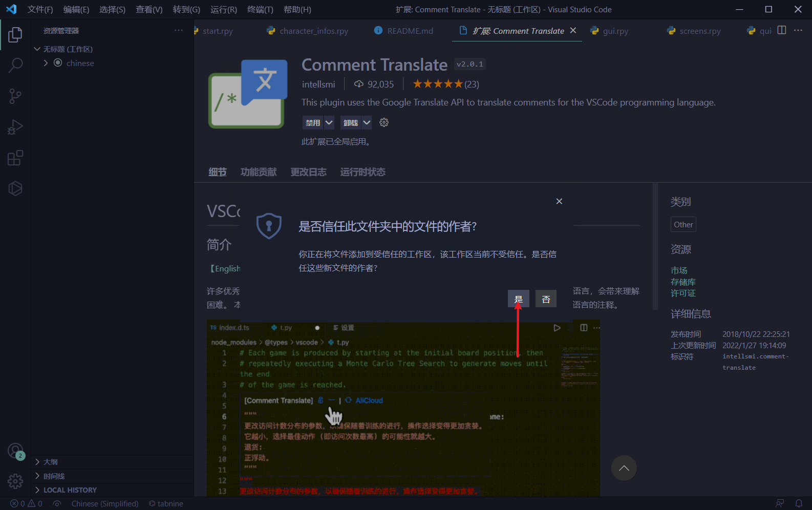Select the 功能贡献 extension tab
Image resolution: width=812 pixels, height=510 pixels.
[x=259, y=172]
